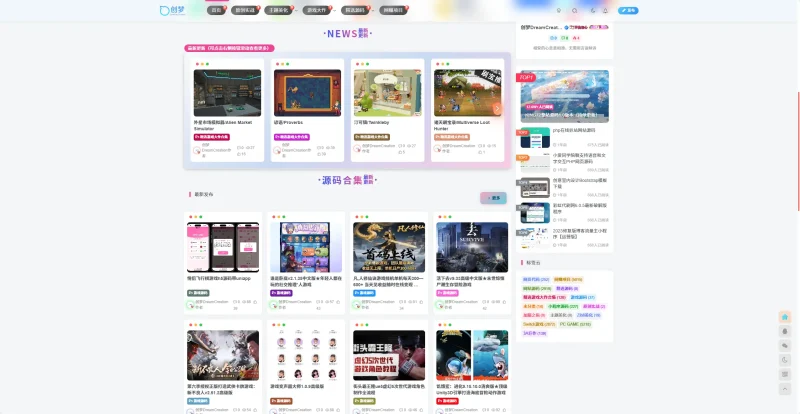Click the floating WeChat icon
The image size is (800, 414).
[785, 346]
